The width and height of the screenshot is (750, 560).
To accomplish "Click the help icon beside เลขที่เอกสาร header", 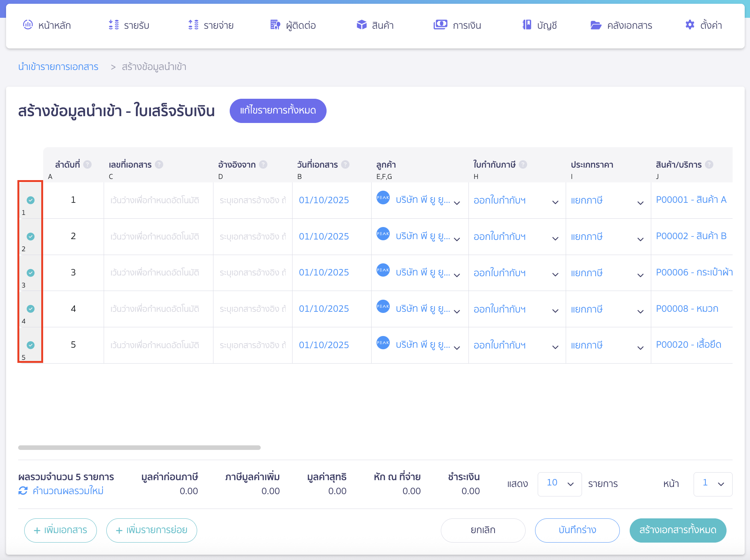I will [159, 165].
